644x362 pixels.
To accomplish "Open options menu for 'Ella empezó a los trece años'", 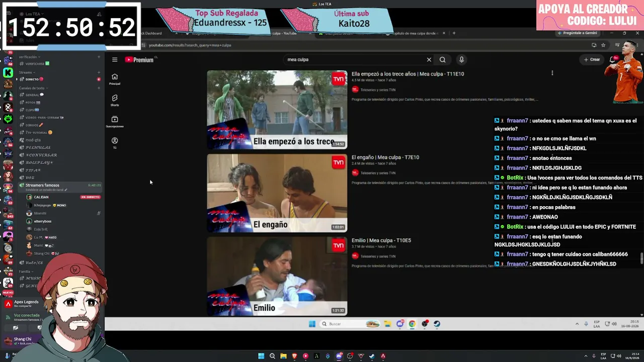I will pos(552,73).
